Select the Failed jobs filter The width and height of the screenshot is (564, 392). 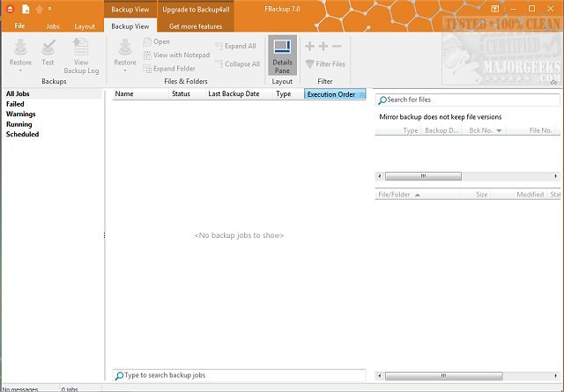click(15, 104)
